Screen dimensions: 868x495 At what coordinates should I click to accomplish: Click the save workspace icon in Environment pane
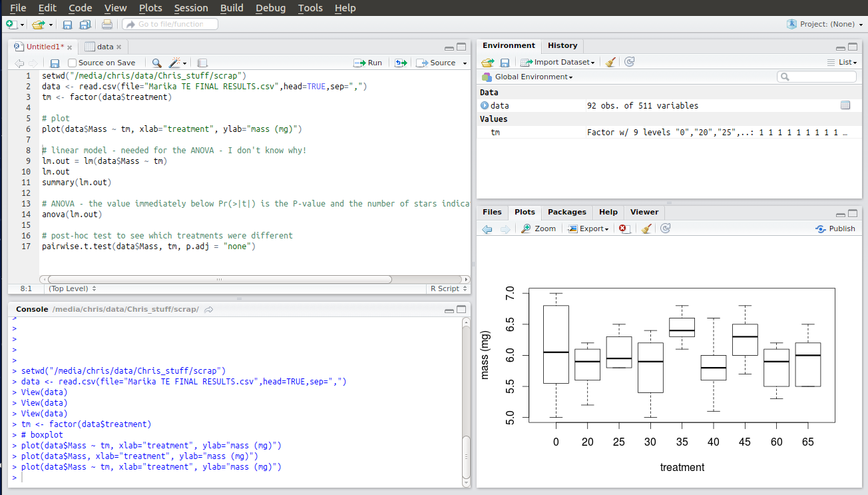point(505,62)
